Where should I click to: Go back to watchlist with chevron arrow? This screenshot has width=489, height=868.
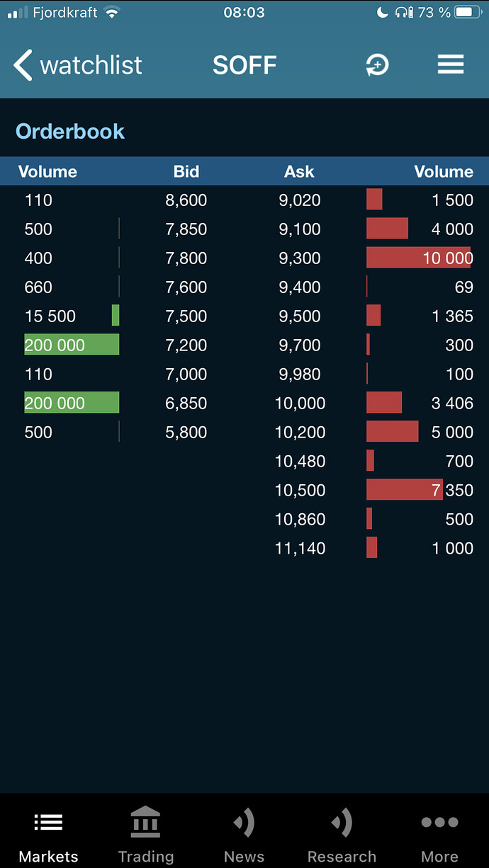click(23, 65)
